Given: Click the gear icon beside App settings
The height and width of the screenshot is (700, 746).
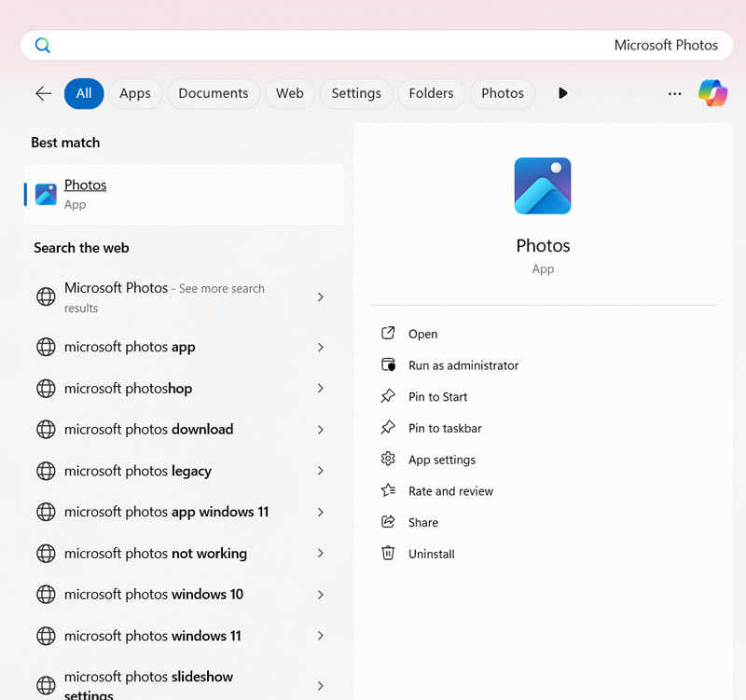Looking at the screenshot, I should pyautogui.click(x=388, y=459).
